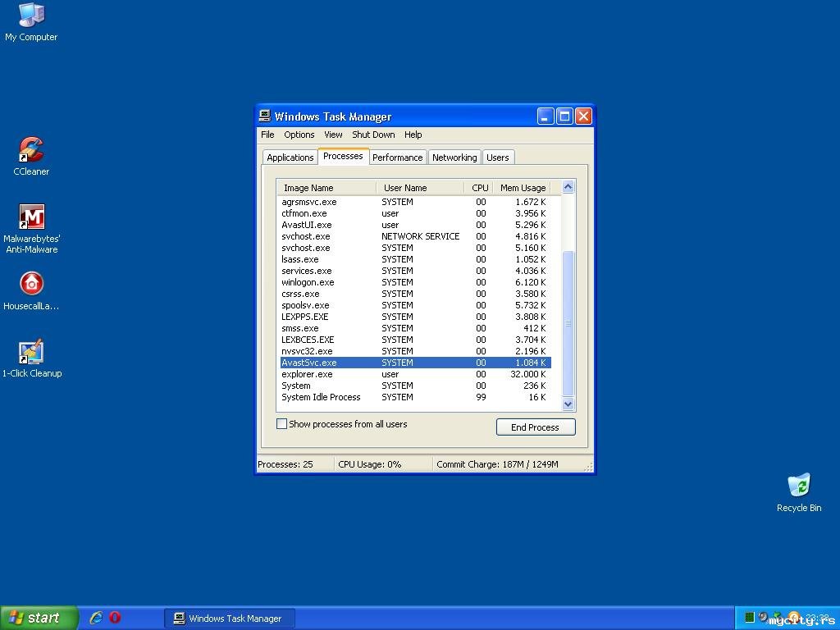The image size is (840, 630).
Task: Select the smss.exe process
Action: point(415,328)
